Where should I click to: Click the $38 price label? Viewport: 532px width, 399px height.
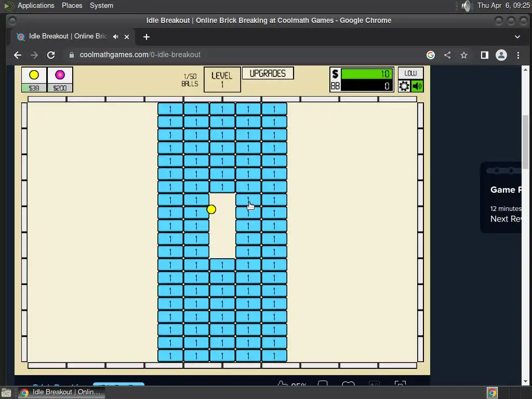click(x=34, y=88)
